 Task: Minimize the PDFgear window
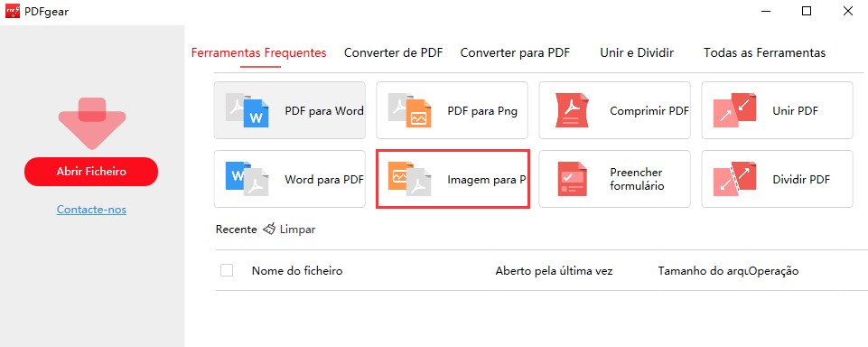tap(766, 11)
